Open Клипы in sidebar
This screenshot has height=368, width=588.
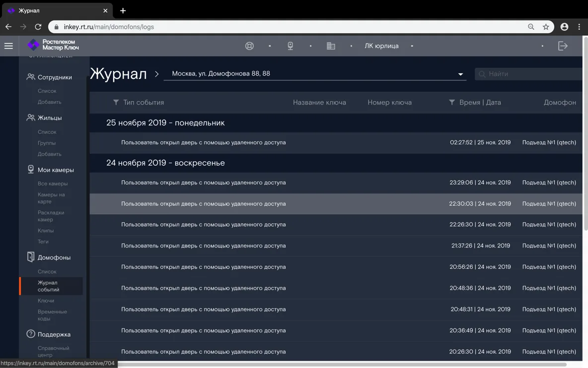pyautogui.click(x=46, y=231)
